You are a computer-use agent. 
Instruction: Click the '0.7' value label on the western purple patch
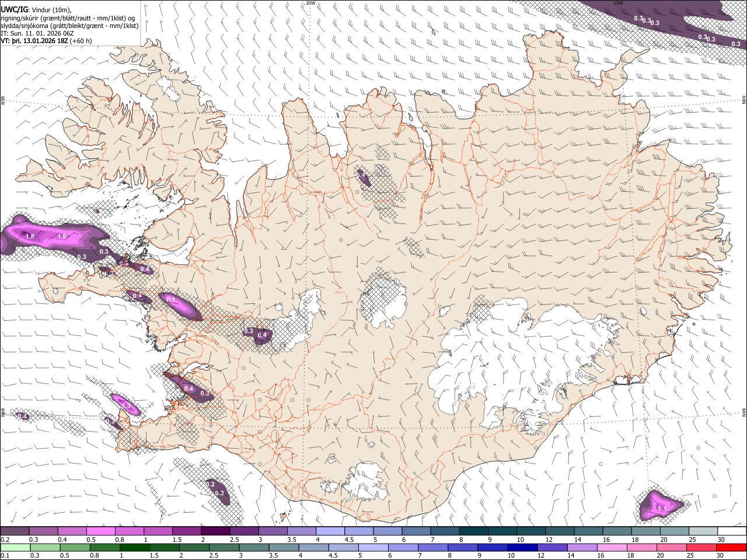tap(171, 300)
